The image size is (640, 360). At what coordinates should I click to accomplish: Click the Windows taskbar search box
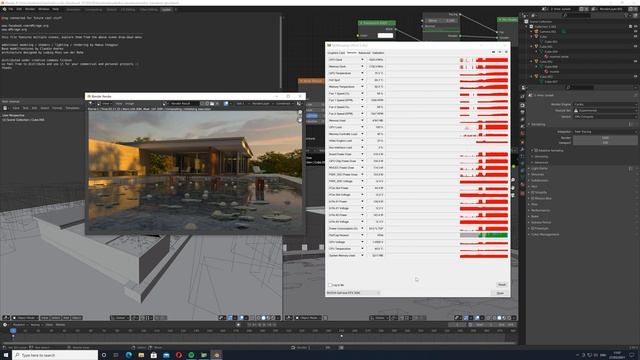56,355
